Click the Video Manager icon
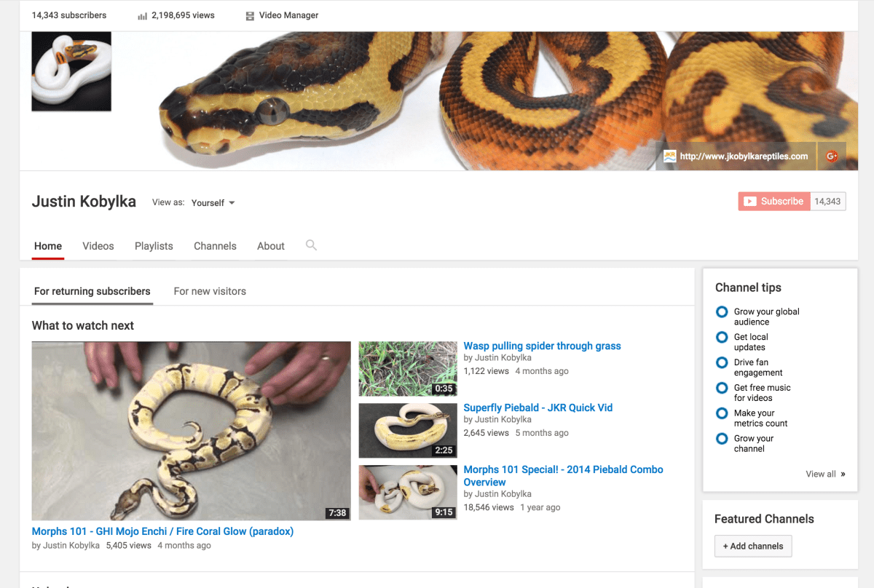 [250, 15]
